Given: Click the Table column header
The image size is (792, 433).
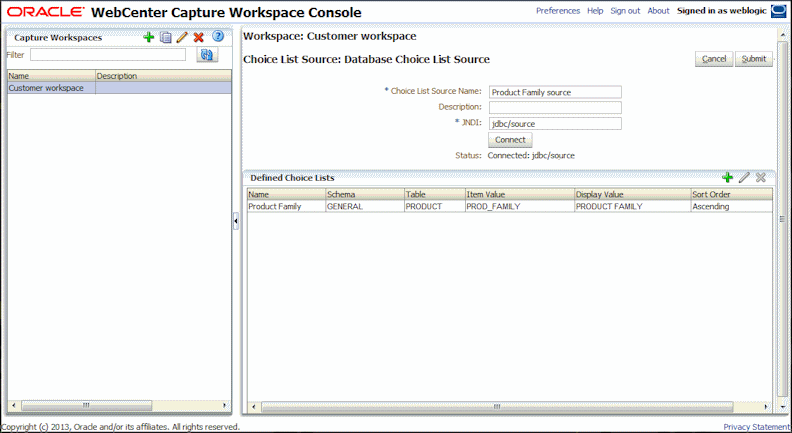Looking at the screenshot, I should pyautogui.click(x=434, y=195).
